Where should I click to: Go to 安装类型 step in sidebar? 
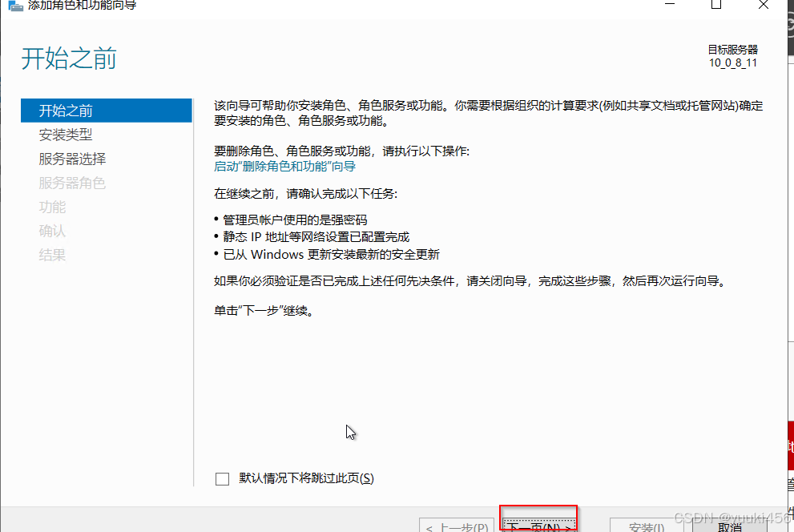66,135
